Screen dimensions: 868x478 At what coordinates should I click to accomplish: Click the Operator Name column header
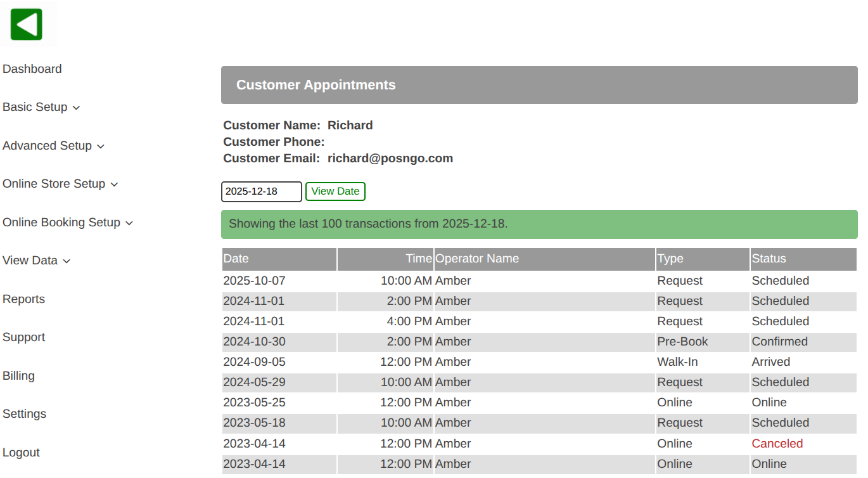pos(477,259)
